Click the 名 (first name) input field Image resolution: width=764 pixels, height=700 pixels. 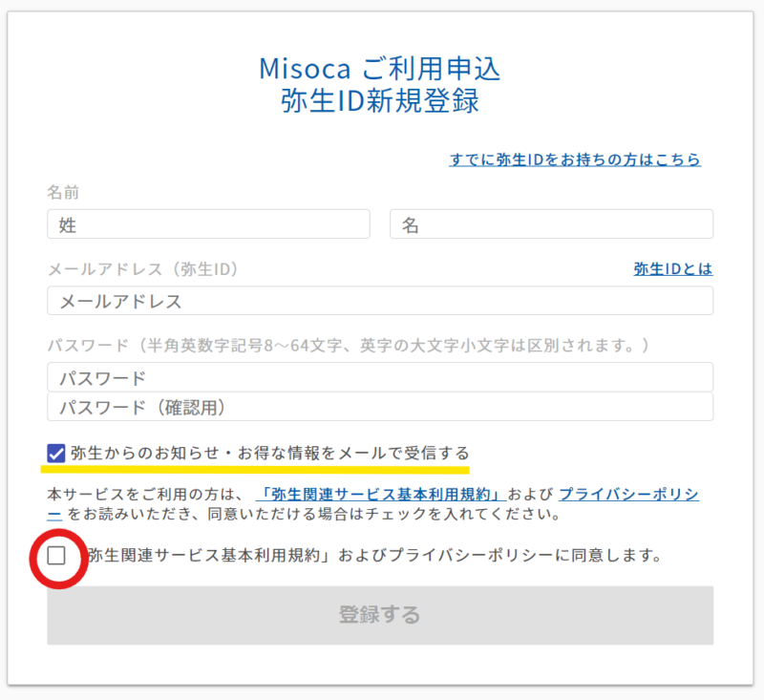[551, 224]
